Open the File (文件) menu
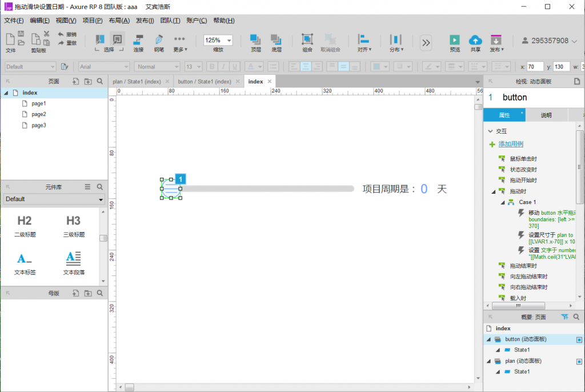 pyautogui.click(x=14, y=21)
